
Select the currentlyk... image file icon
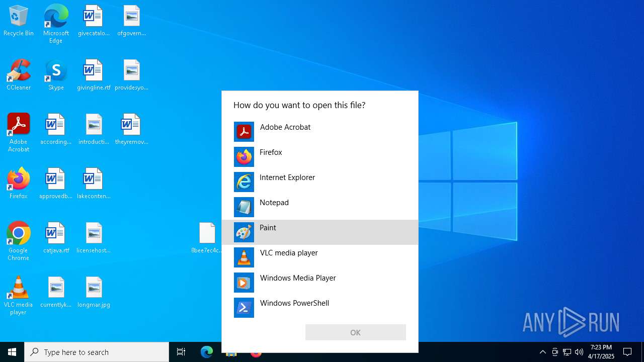point(56,293)
